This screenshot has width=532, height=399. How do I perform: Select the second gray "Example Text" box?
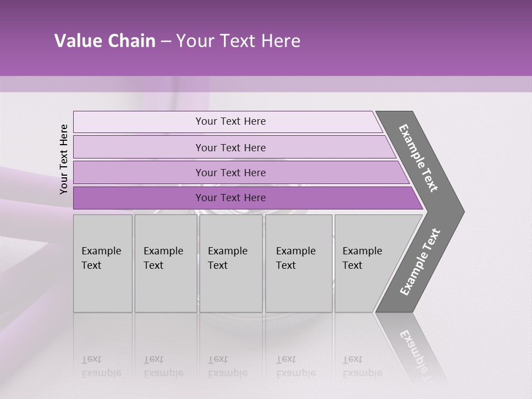(x=165, y=258)
